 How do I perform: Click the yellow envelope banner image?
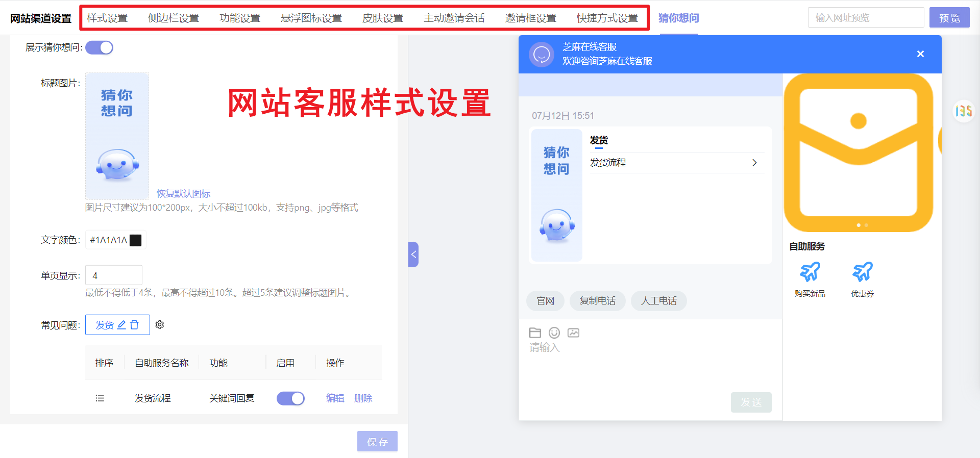(859, 152)
